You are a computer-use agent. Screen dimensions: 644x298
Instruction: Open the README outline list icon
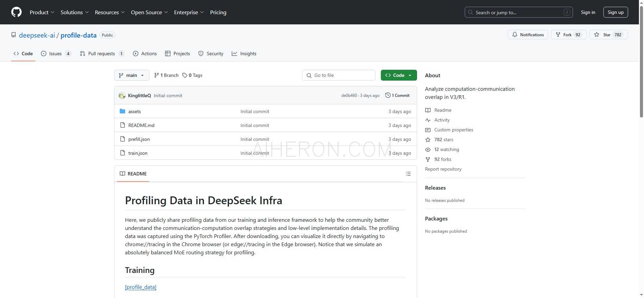click(x=408, y=174)
